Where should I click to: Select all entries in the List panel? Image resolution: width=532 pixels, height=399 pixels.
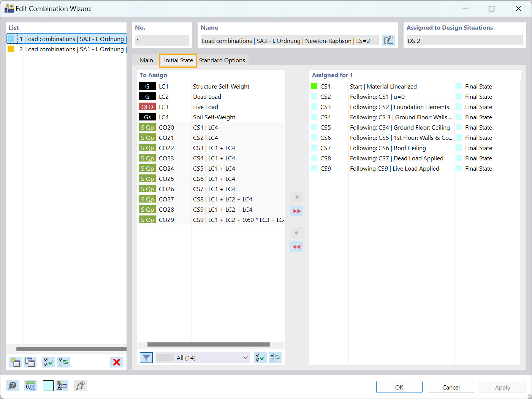click(48, 362)
